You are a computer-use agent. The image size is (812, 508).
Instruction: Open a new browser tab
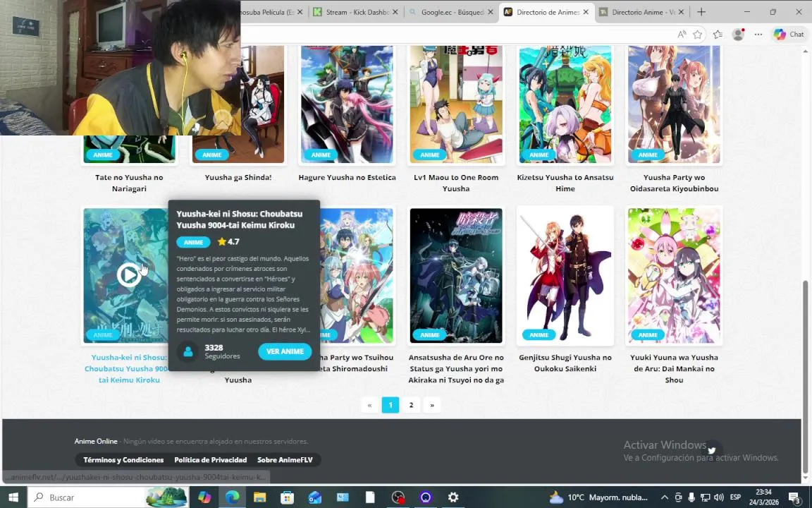pyautogui.click(x=701, y=12)
